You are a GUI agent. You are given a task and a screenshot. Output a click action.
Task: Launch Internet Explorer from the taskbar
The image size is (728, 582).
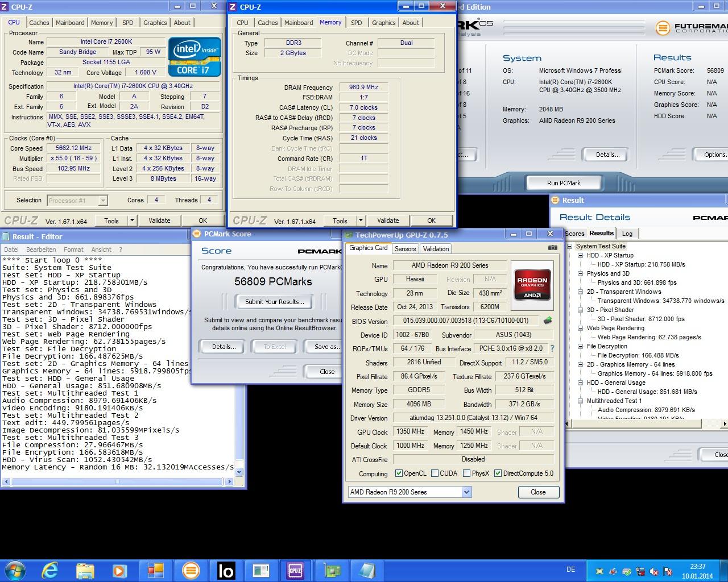click(x=49, y=570)
